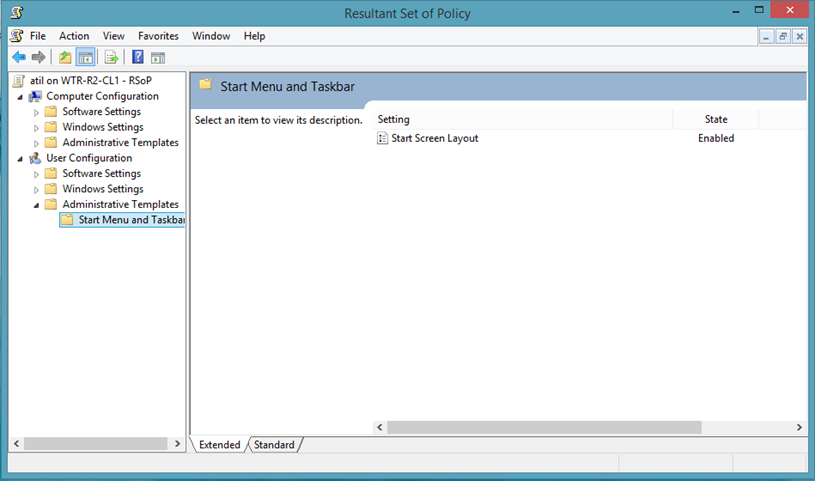The height and width of the screenshot is (481, 815).
Task: Expand Windows Settings under Computer Configuration
Action: pos(36,128)
